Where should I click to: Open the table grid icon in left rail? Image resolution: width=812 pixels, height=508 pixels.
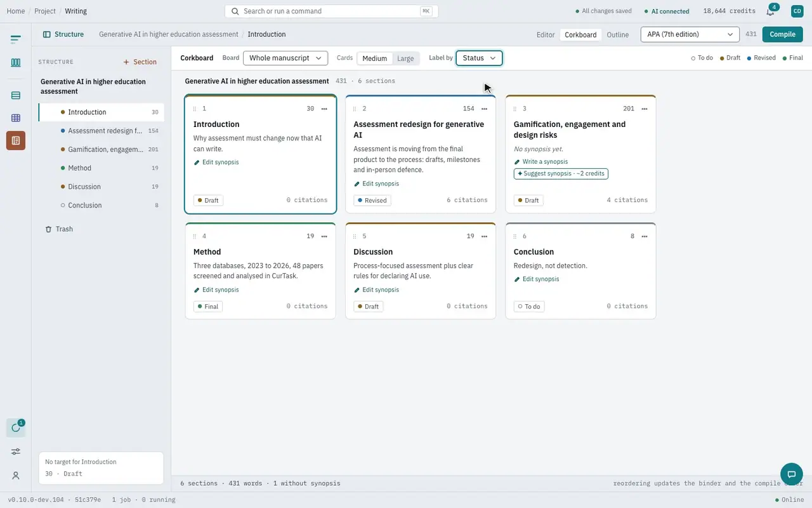16,118
